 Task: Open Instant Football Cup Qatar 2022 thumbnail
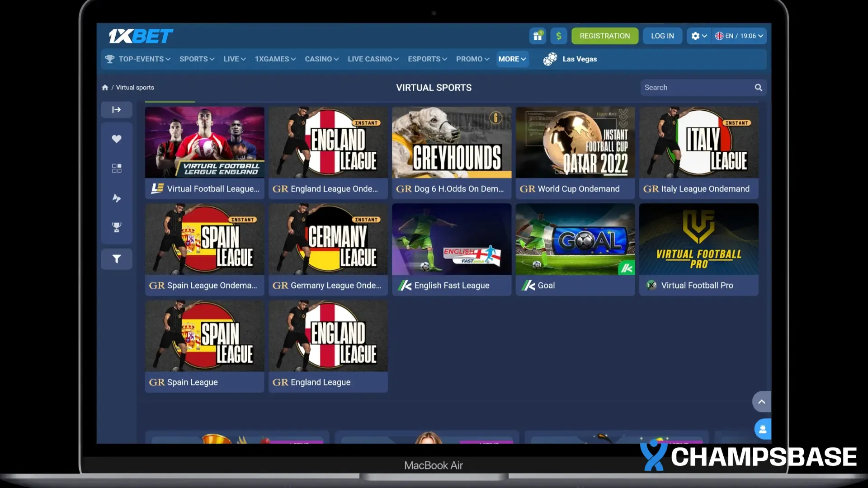pos(576,142)
